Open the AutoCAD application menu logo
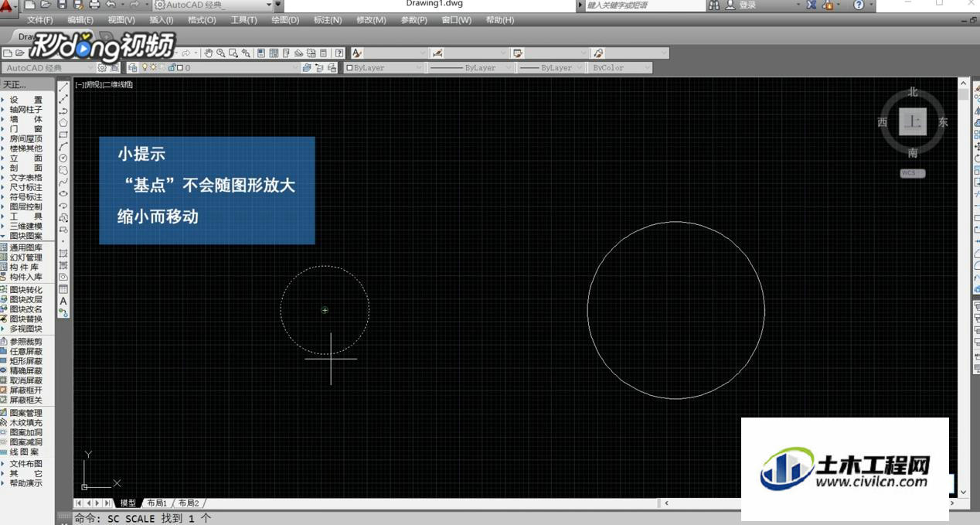The height and width of the screenshot is (525, 980). pos(7,7)
